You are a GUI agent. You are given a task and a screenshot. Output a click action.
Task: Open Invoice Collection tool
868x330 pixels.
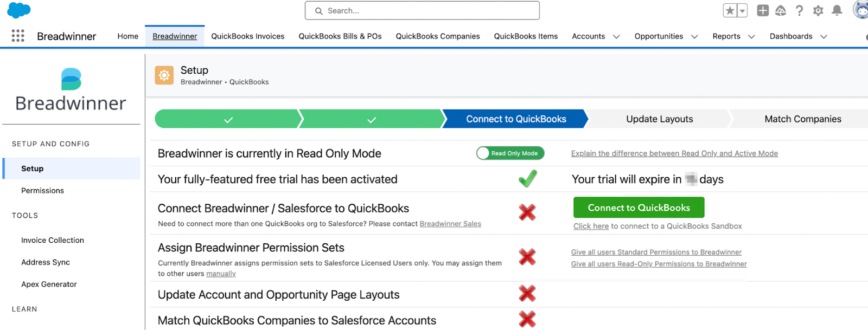[53, 240]
